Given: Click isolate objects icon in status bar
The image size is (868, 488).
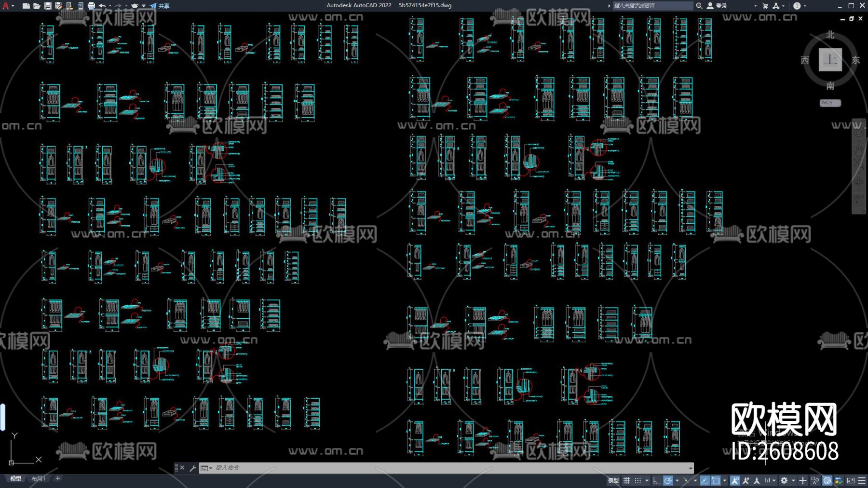Looking at the screenshot, I should (815, 480).
